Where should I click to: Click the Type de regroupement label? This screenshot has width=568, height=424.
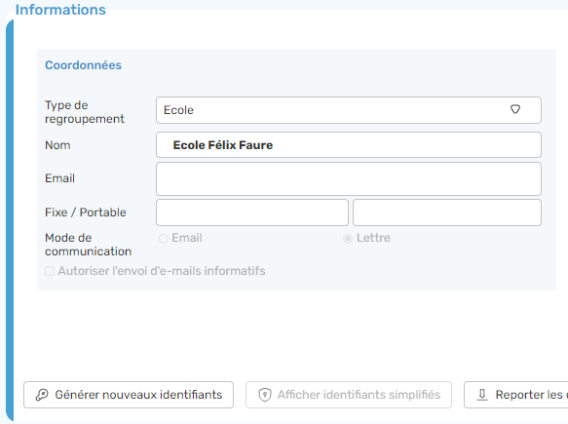pyautogui.click(x=84, y=112)
